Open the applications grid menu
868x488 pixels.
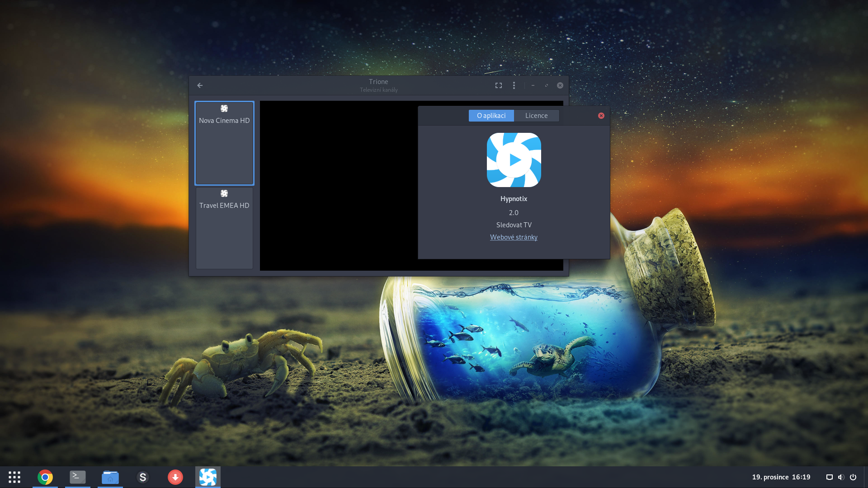(x=14, y=477)
